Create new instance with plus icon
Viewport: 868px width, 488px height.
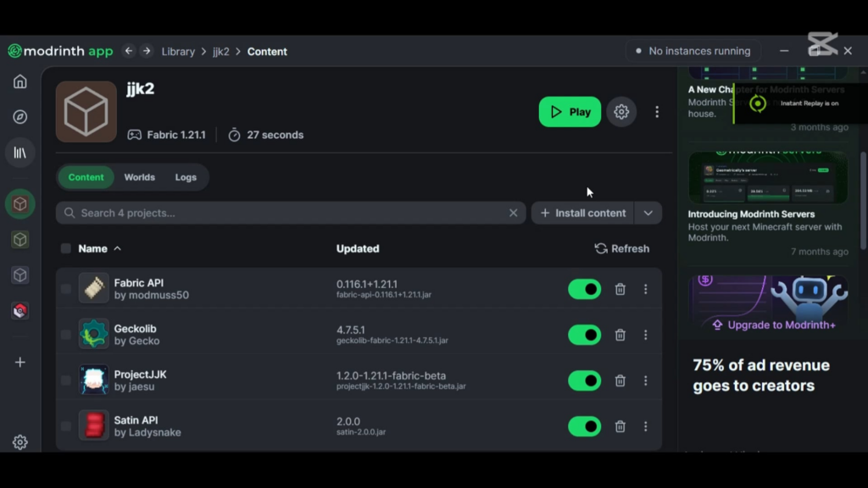pos(20,363)
